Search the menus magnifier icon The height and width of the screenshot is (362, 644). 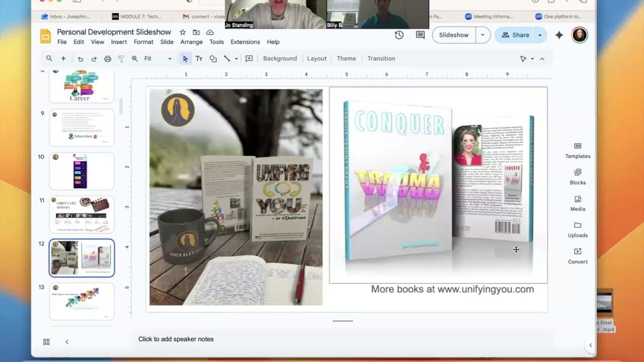coord(49,58)
